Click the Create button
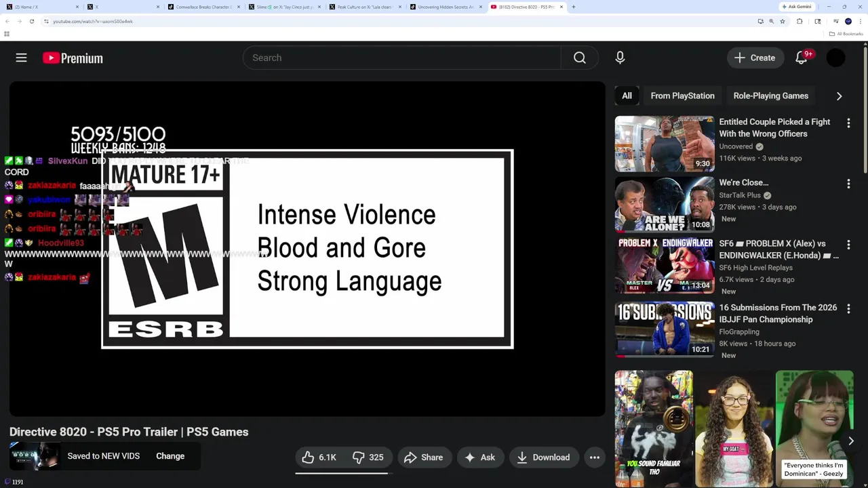This screenshot has width=868, height=488. (x=755, y=58)
